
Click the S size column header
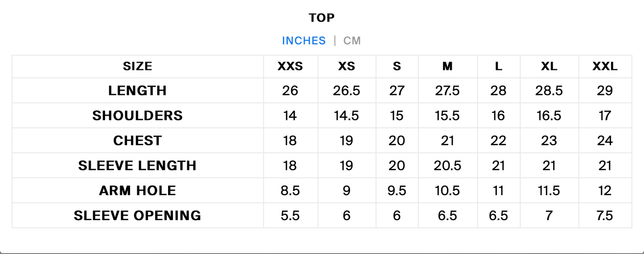coord(397,66)
